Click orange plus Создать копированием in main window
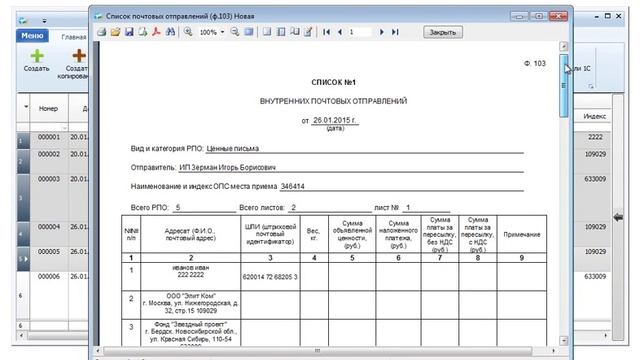This screenshot has width=640, height=360. coord(76,64)
